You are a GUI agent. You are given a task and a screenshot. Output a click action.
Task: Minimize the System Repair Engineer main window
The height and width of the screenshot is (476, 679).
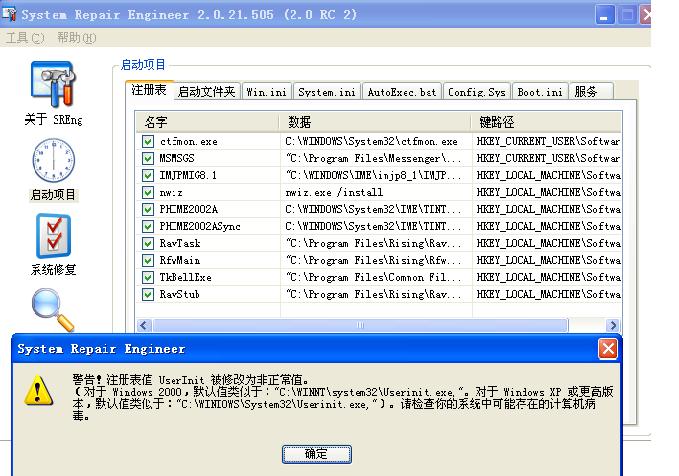[x=605, y=15]
